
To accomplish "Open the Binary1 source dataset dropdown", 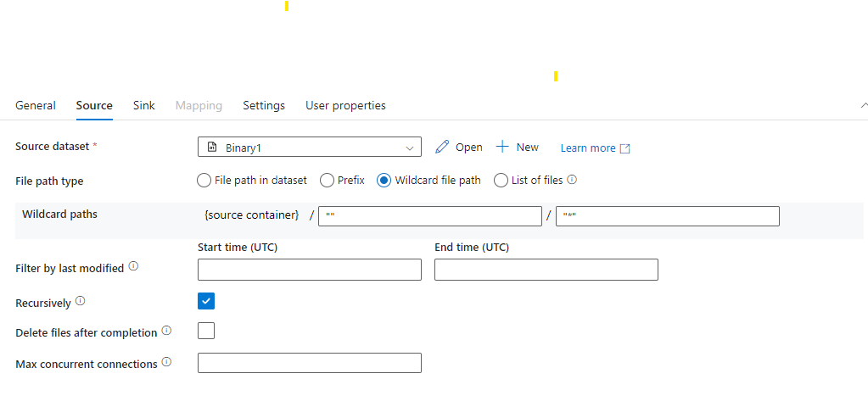I will [x=310, y=147].
